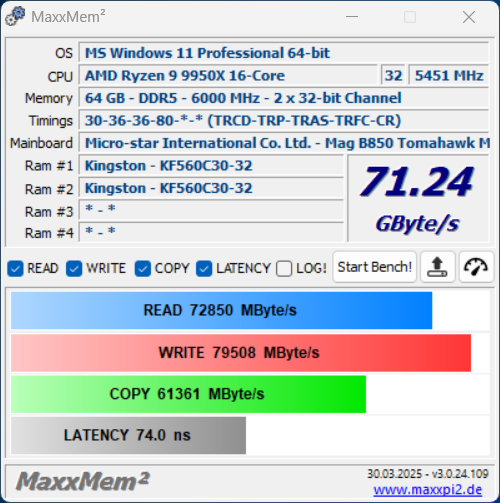Viewport: 500px width, 503px height.
Task: Click the upload results icon button
Action: click(x=438, y=267)
